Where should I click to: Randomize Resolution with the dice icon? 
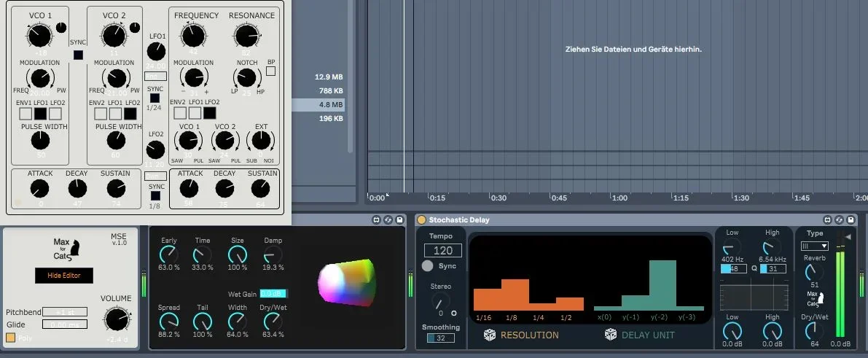(x=490, y=335)
